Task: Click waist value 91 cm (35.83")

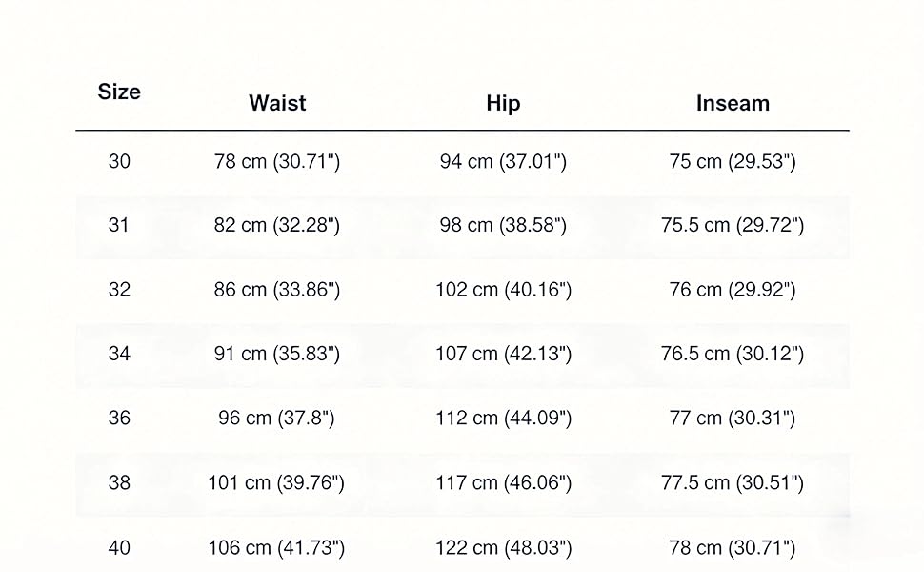Action: [277, 354]
